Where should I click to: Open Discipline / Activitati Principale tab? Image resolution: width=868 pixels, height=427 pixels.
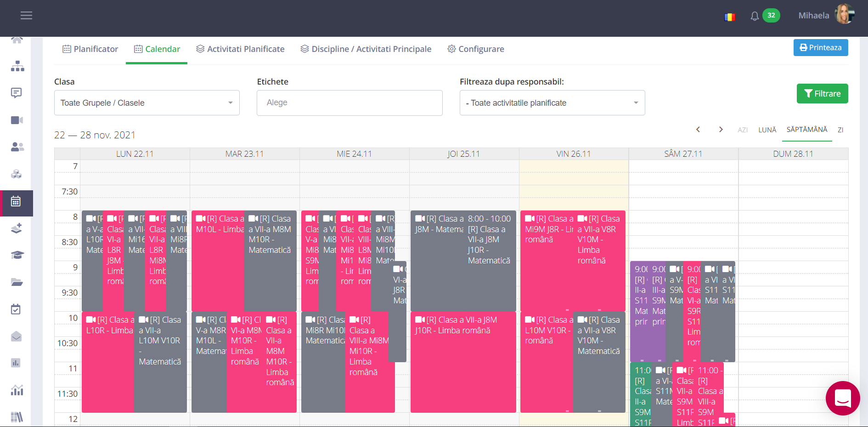(x=366, y=49)
